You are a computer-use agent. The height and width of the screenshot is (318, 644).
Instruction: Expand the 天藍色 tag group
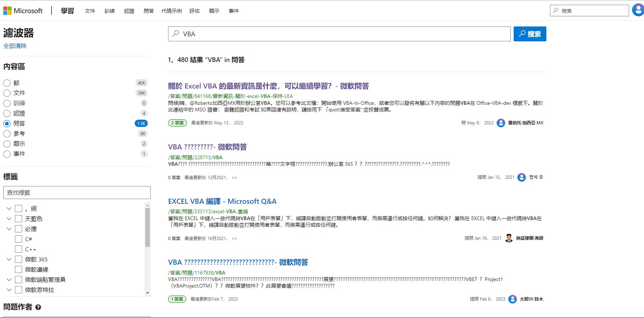click(9, 219)
